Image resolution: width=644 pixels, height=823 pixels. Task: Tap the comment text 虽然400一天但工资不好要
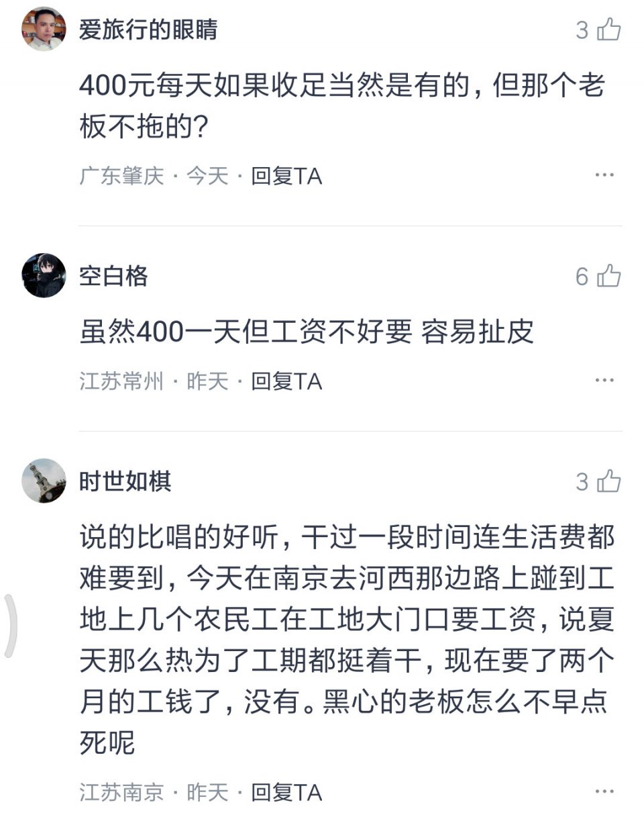(307, 332)
